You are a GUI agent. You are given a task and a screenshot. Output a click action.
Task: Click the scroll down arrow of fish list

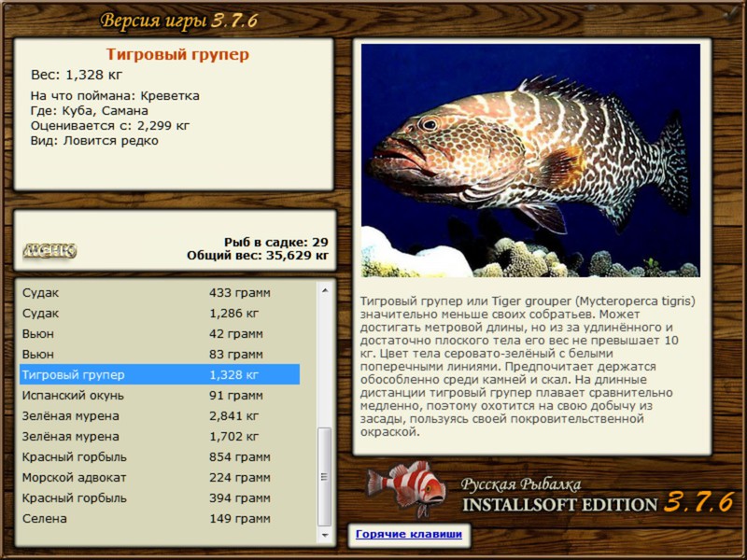325,535
